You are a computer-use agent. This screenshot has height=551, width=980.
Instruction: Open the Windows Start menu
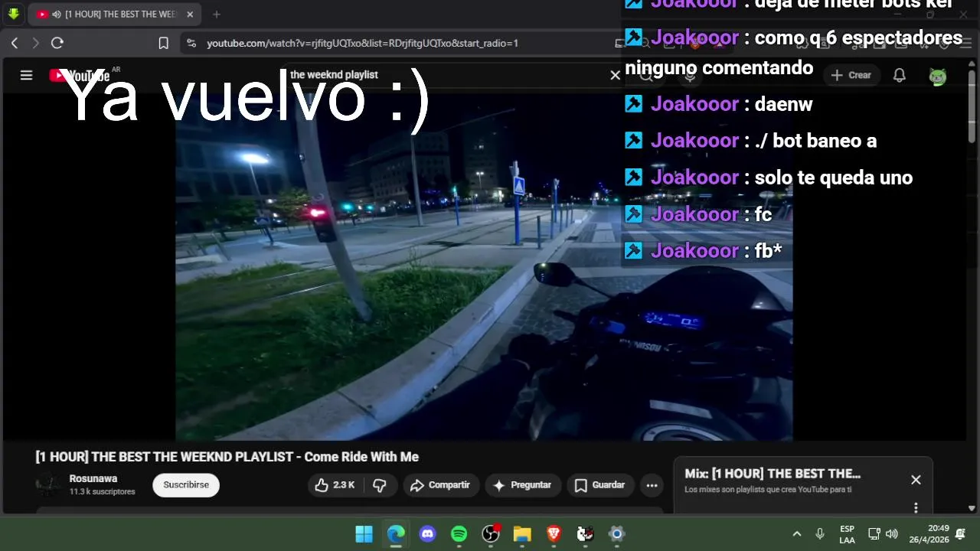364,533
